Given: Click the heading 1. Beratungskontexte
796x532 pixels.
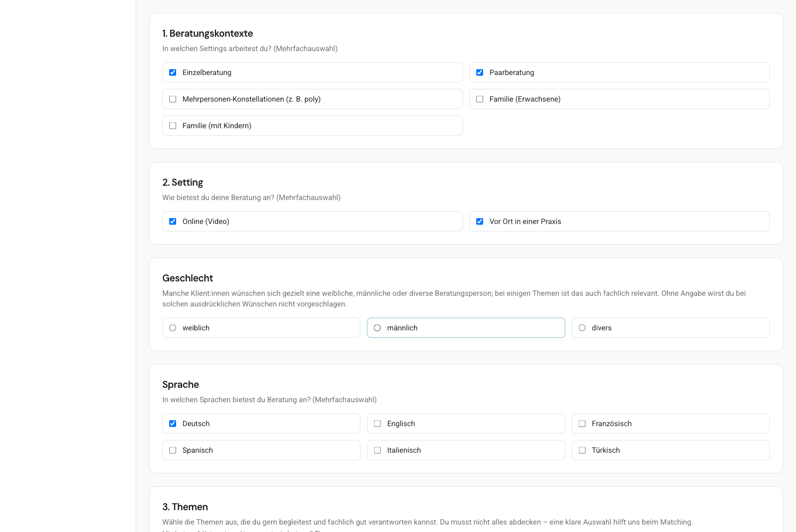Looking at the screenshot, I should 208,34.
